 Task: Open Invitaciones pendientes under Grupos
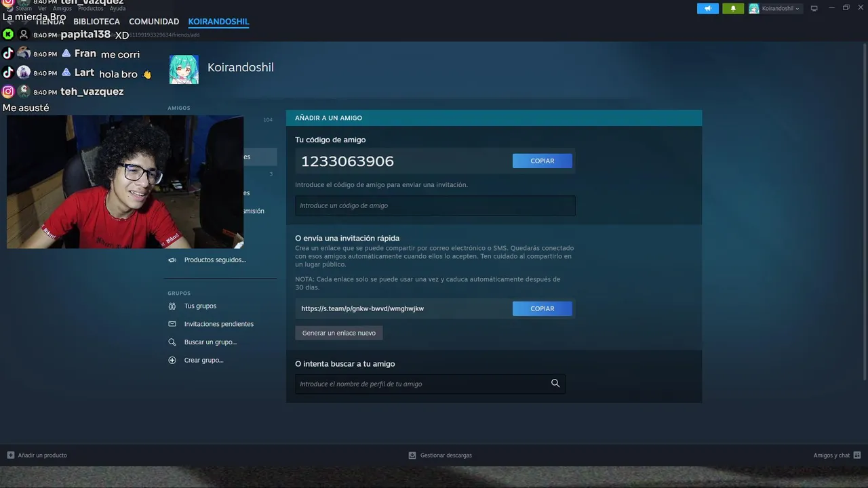219,324
